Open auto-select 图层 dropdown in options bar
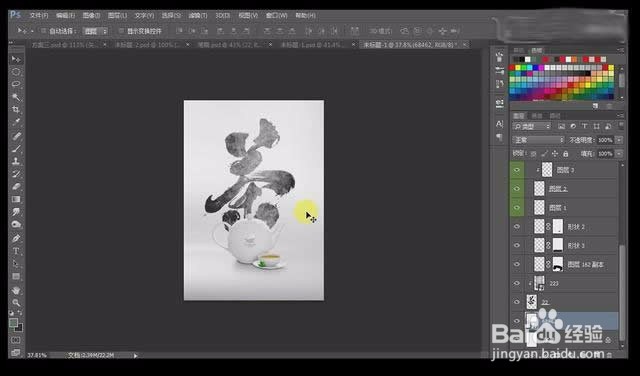640x376 pixels. [96, 31]
